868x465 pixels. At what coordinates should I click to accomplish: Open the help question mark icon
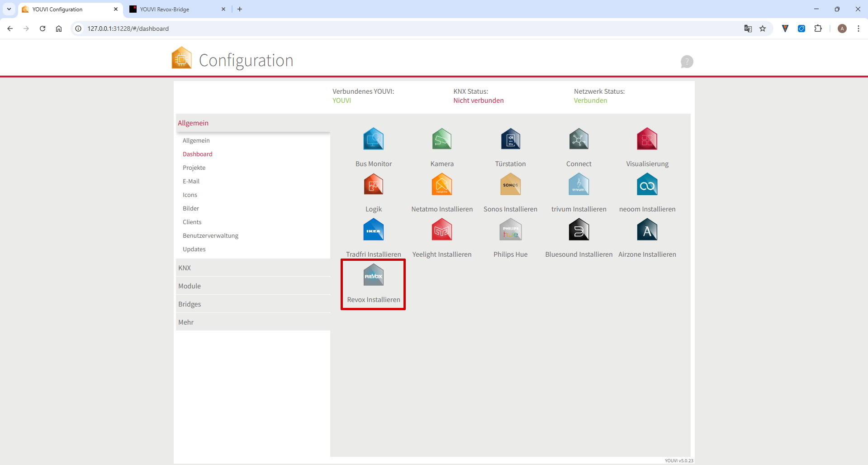(687, 62)
